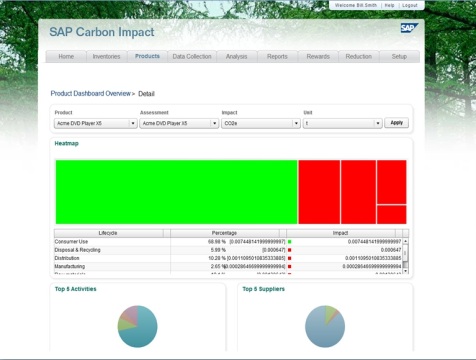Click Welcome Bill Smith link

click(356, 5)
